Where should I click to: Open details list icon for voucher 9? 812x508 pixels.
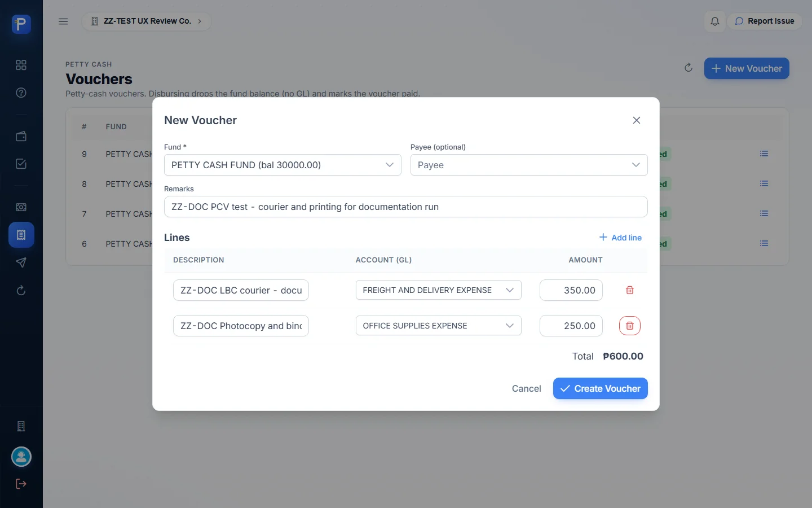[x=764, y=154]
